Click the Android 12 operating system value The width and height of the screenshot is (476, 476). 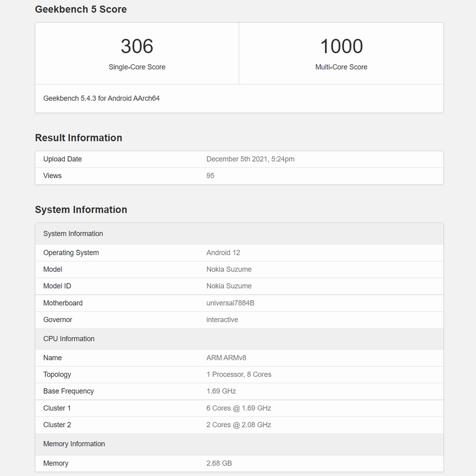click(223, 253)
